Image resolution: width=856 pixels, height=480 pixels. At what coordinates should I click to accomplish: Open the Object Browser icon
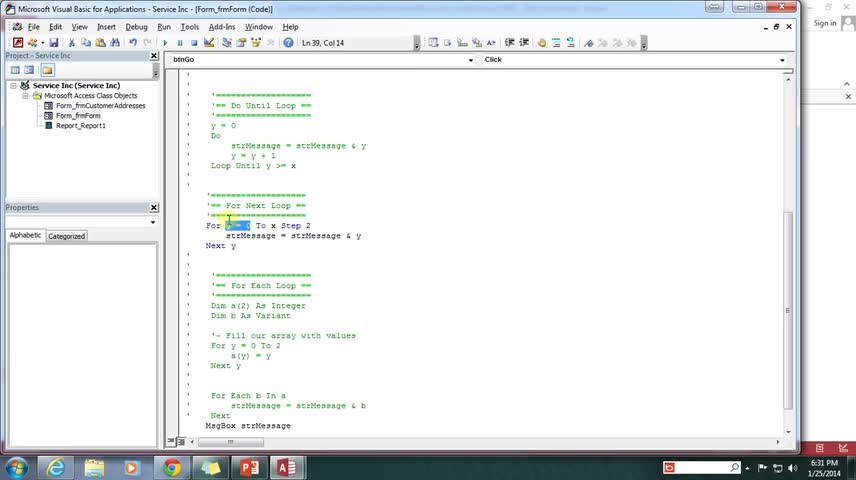(x=255, y=43)
